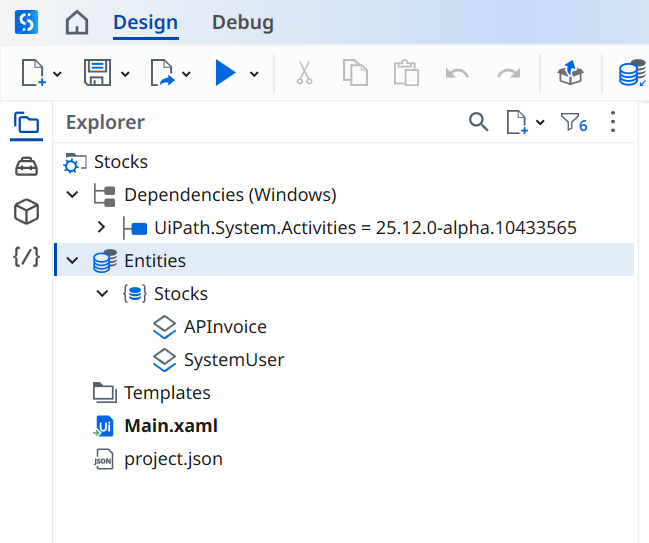The image size is (649, 543).
Task: Click the Explorer search magnifier icon
Action: click(478, 122)
